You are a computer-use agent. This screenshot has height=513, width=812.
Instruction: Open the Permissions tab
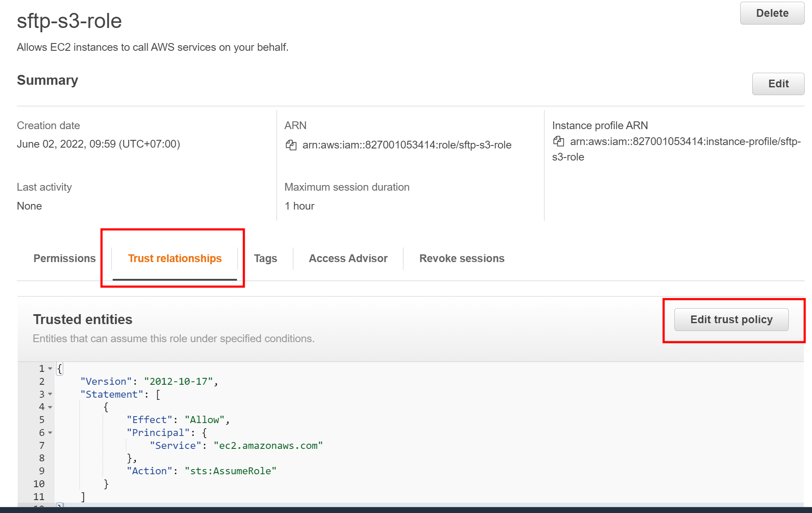coord(65,258)
